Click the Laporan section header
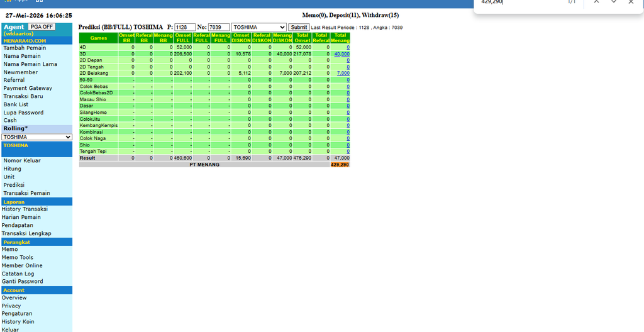The width and height of the screenshot is (644, 332). [x=36, y=202]
